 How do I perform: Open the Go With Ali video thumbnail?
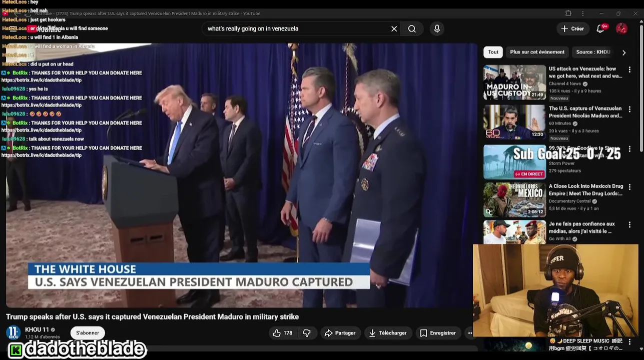pos(514,232)
